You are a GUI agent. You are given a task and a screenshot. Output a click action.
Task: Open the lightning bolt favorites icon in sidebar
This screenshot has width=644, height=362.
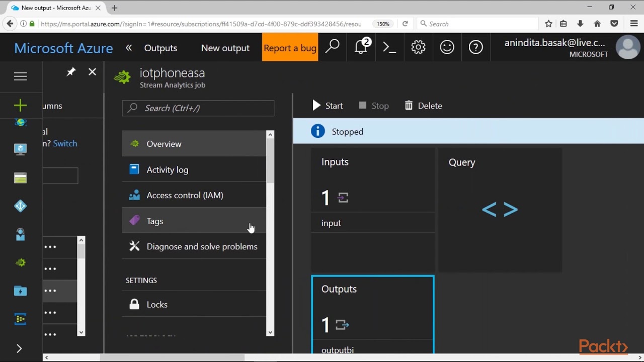tap(21, 291)
